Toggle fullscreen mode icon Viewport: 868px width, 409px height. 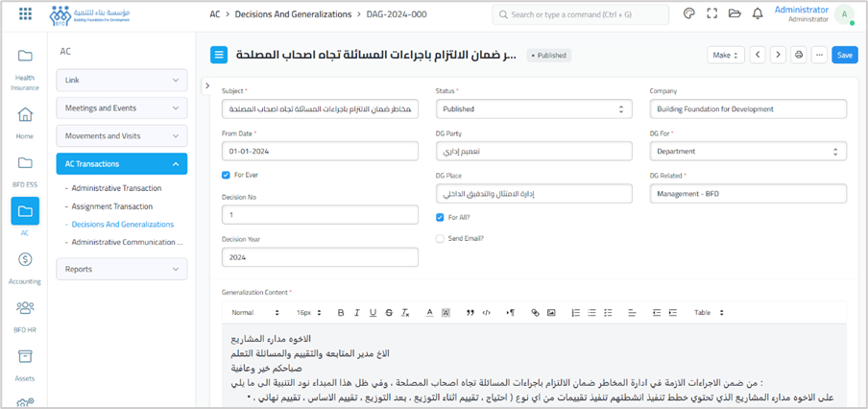(711, 14)
